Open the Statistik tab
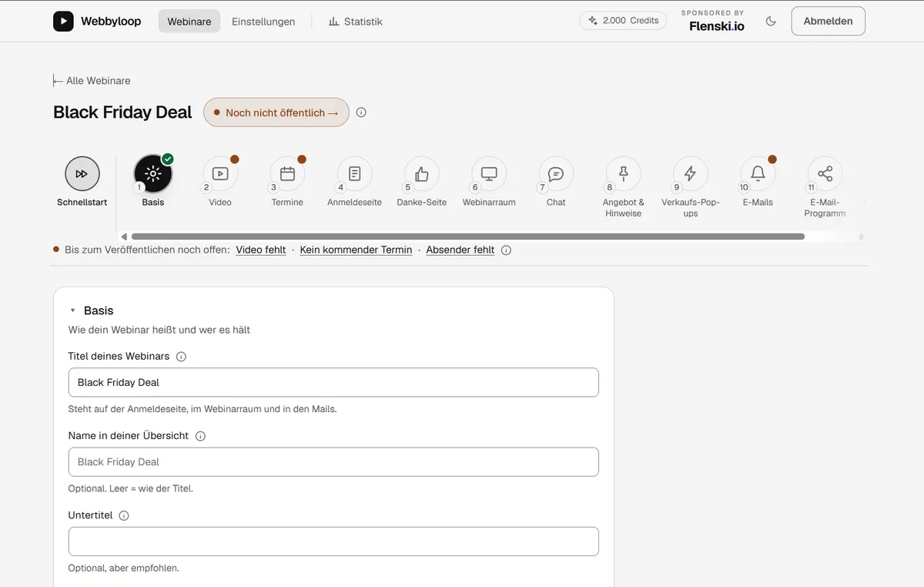This screenshot has width=924, height=587. point(356,22)
